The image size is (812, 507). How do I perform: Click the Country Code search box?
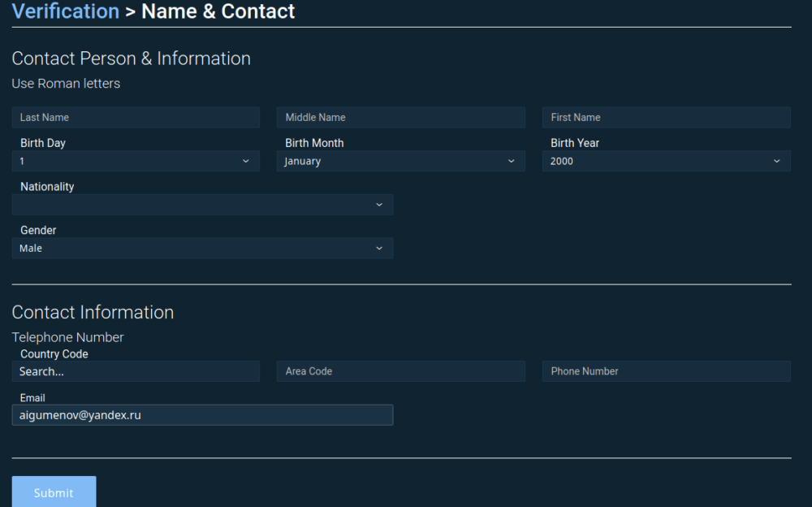(136, 371)
